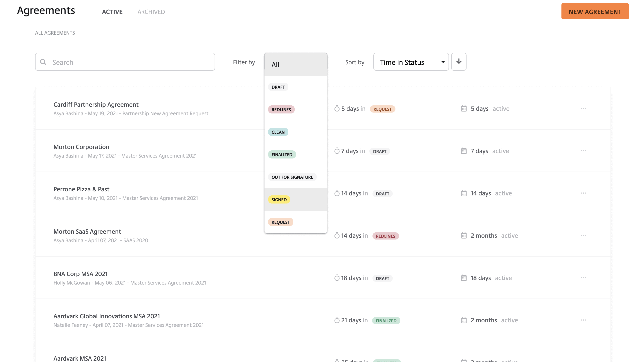Viewport: 644px width, 362px height.
Task: Open more options for Cardiff Partnership Agreement
Action: coord(583,108)
